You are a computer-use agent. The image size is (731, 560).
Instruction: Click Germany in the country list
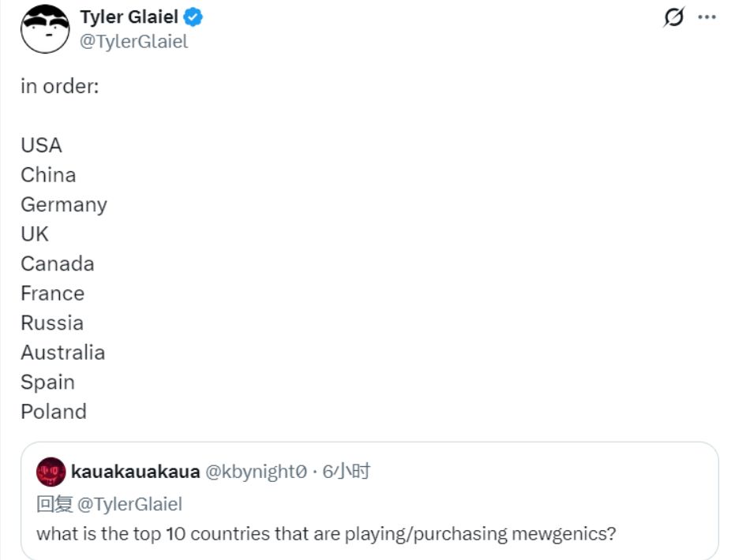coord(64,204)
